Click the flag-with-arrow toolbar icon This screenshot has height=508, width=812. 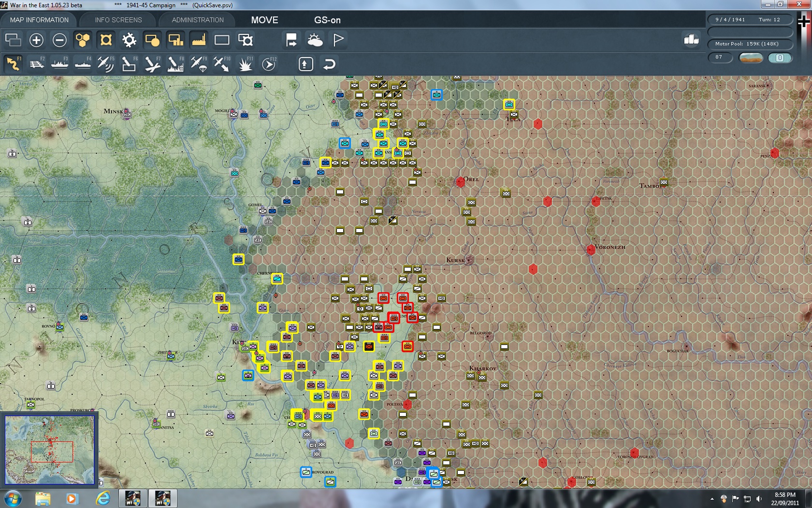point(291,40)
